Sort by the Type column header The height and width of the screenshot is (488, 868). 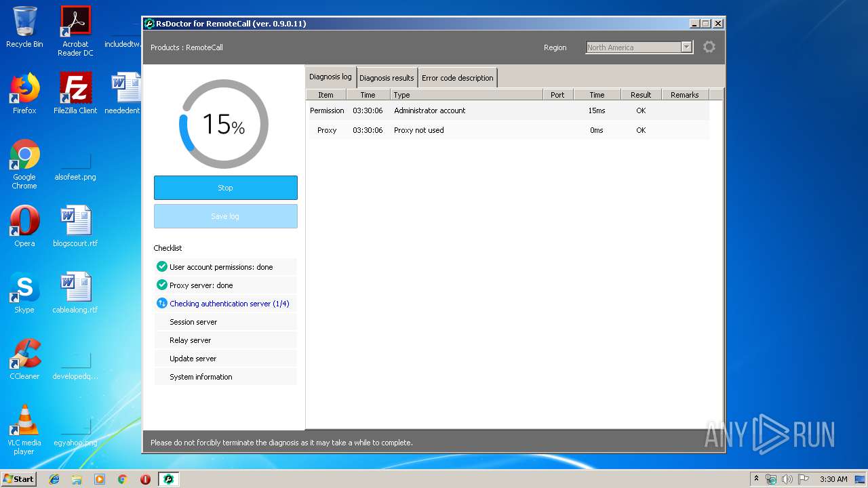coord(467,95)
